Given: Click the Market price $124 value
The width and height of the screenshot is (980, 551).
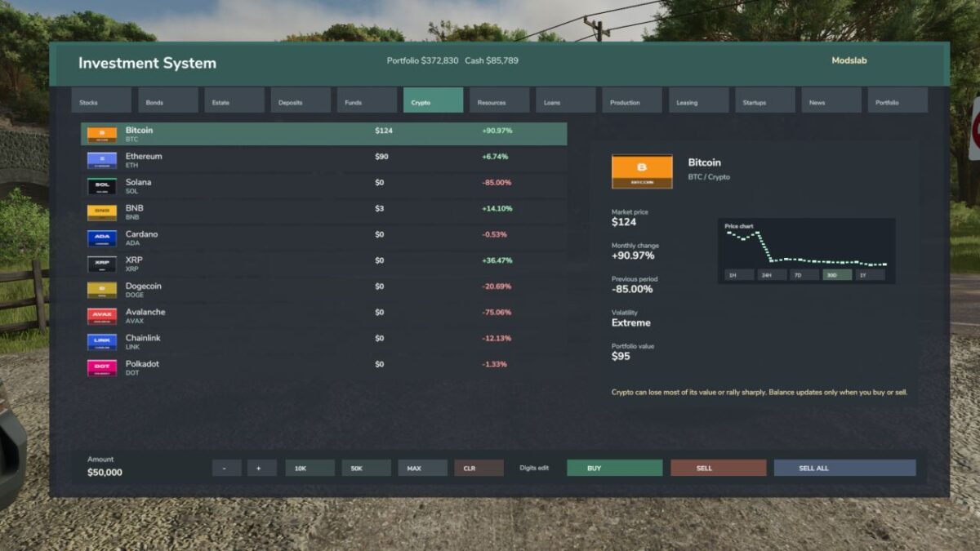Looking at the screenshot, I should 624,222.
